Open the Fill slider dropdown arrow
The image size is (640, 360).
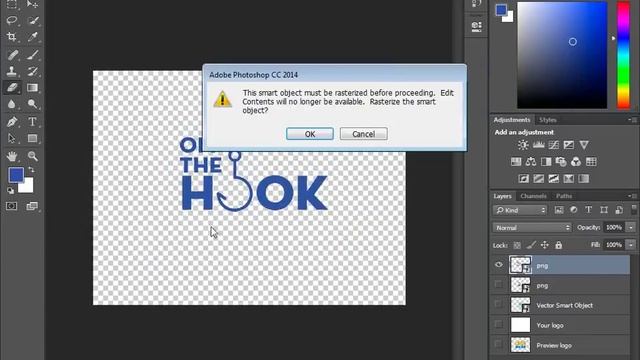coord(631,245)
